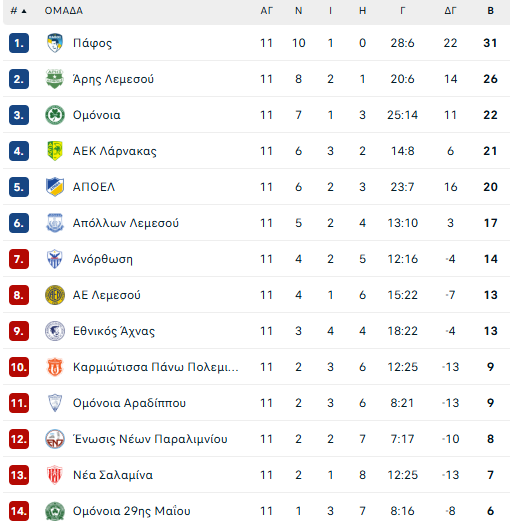
Task: Open the Καρμιώτισσα orange crest icon
Action: point(55,367)
